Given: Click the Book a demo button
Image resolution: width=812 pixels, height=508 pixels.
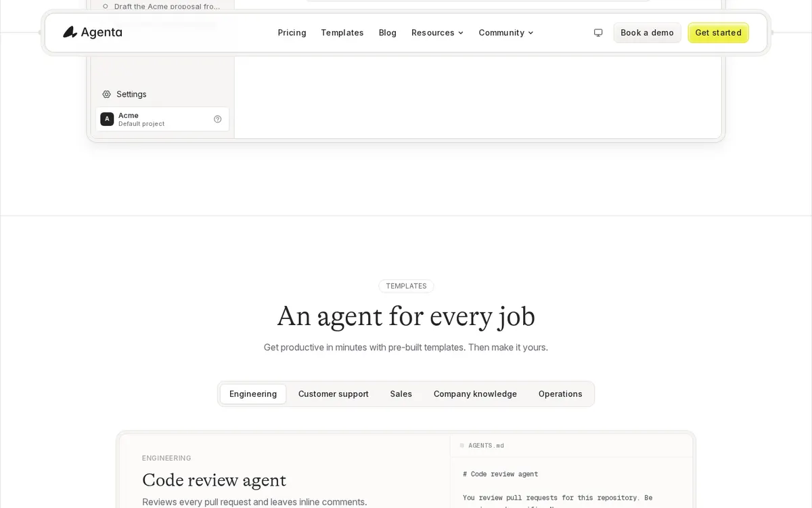Looking at the screenshot, I should coord(648,33).
